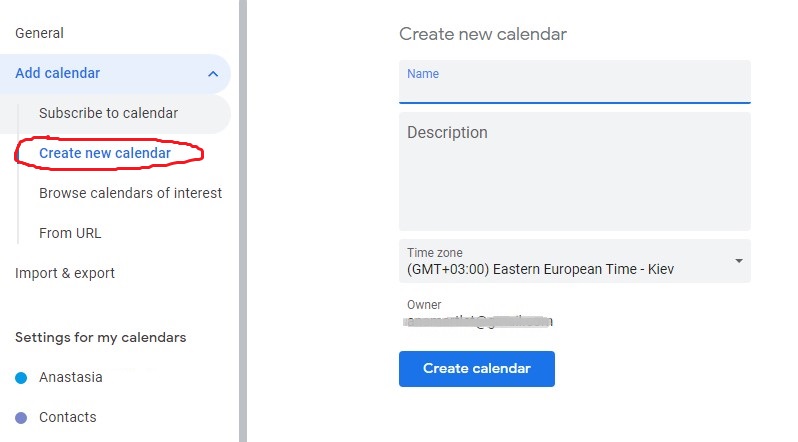Click the blurred Owner email address
Viewport: 798px width, 442px height.
click(x=477, y=321)
